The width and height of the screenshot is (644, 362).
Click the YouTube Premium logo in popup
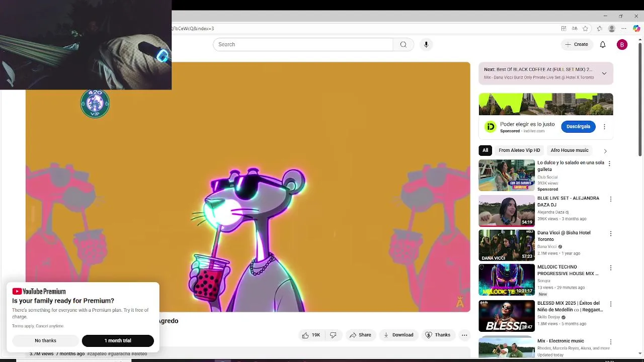click(39, 292)
